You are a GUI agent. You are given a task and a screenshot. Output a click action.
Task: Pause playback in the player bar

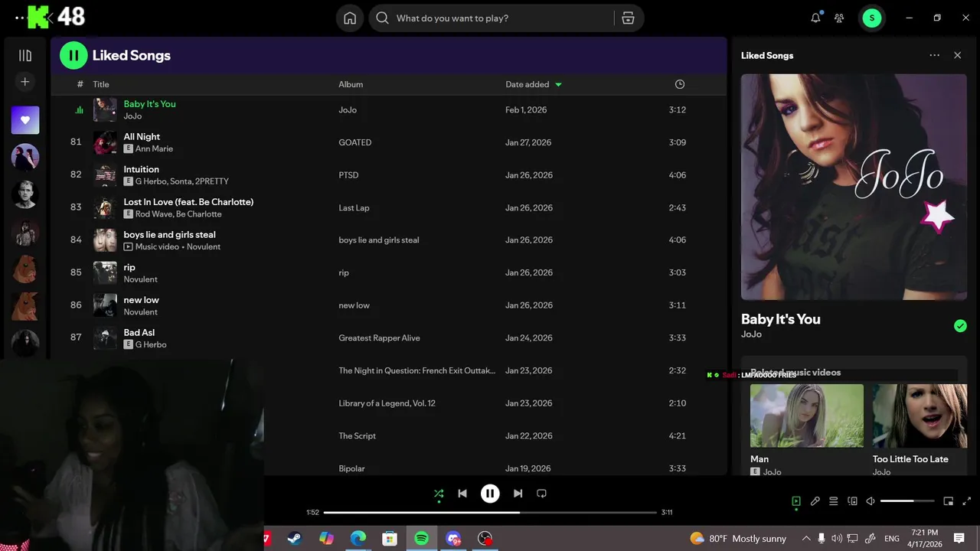[490, 494]
